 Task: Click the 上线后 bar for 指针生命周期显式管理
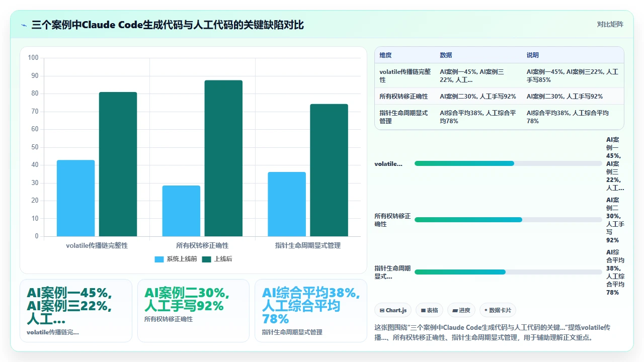click(329, 170)
